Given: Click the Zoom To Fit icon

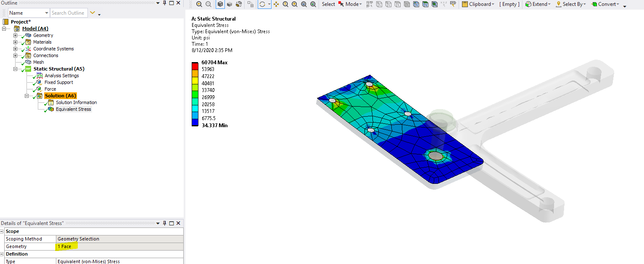Looking at the screenshot, I should (x=304, y=4).
